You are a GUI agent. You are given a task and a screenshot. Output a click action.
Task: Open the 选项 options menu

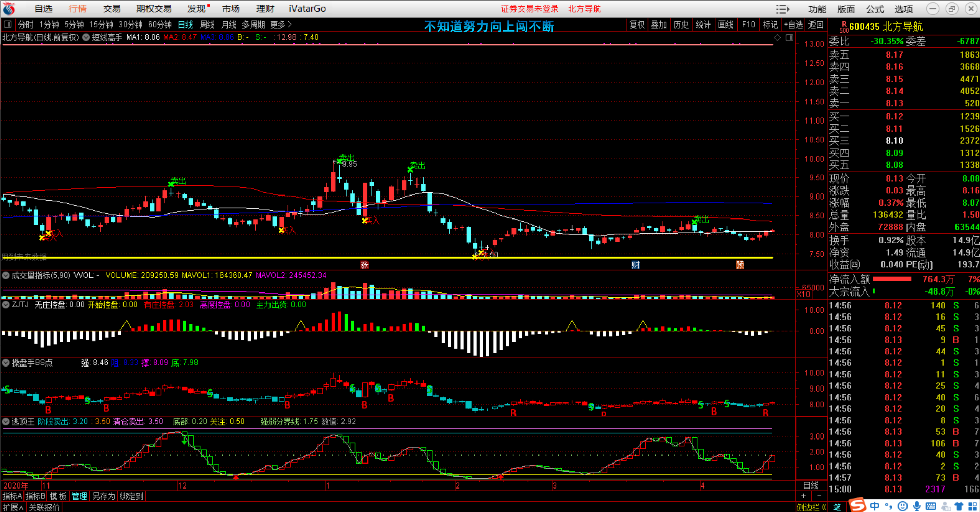click(x=903, y=9)
